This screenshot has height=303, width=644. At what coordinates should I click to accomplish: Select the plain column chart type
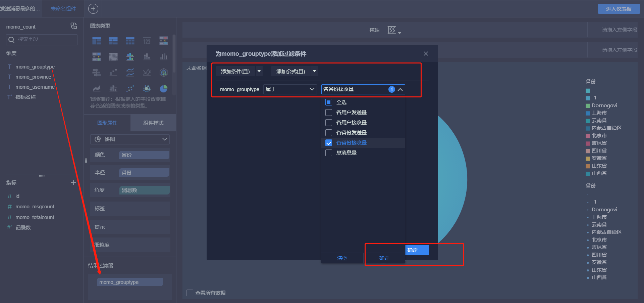[164, 57]
